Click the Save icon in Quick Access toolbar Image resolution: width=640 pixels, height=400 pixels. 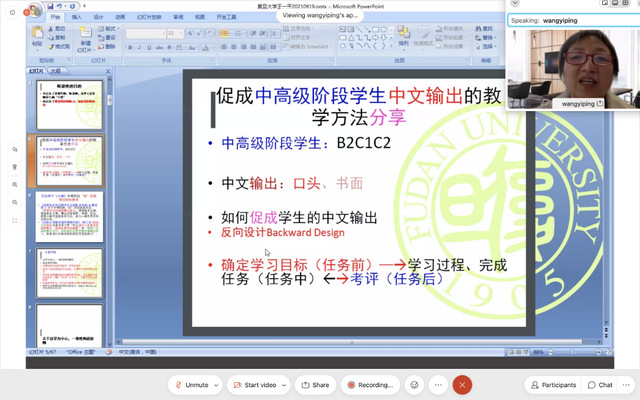[50, 6]
